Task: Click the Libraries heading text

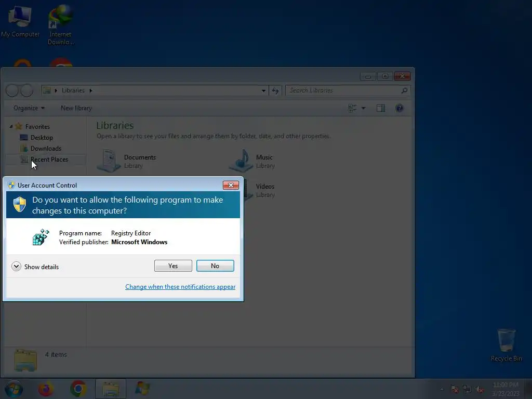Action: pos(115,125)
